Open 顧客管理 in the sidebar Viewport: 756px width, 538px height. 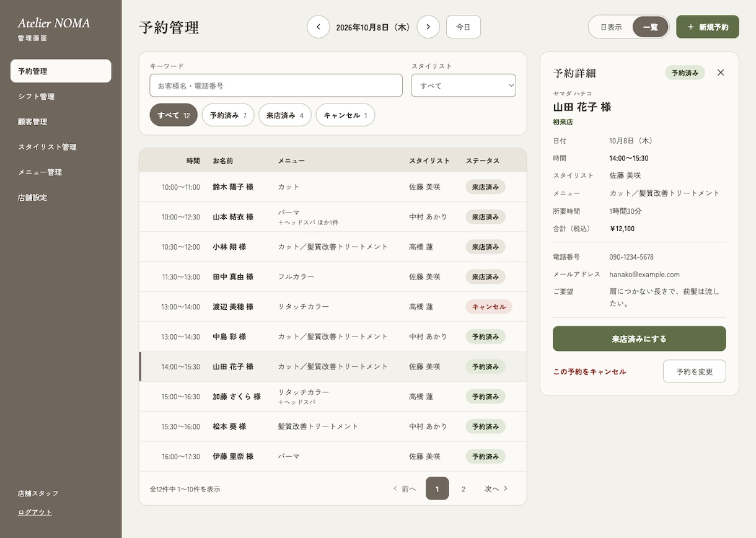click(x=61, y=122)
